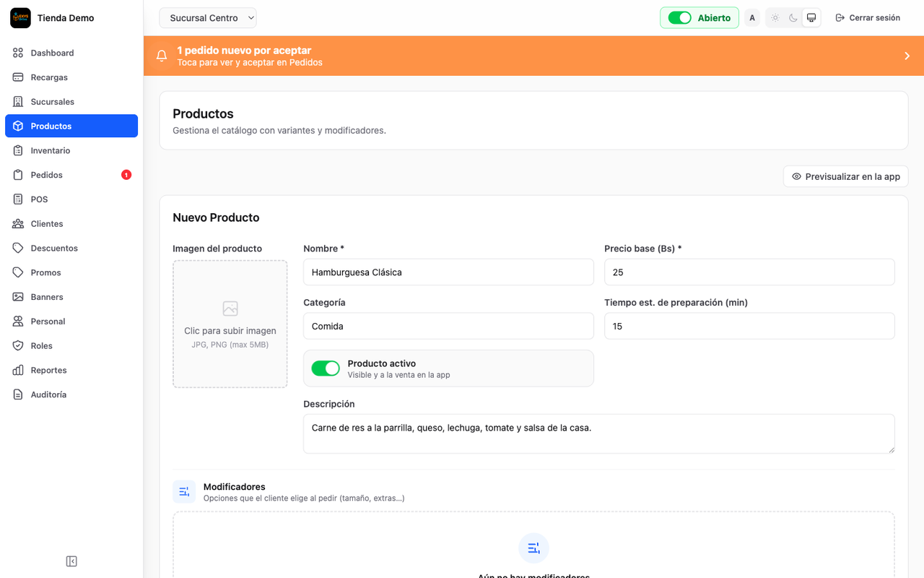924x578 pixels.
Task: Open Promos in sidebar
Action: pyautogui.click(x=71, y=272)
